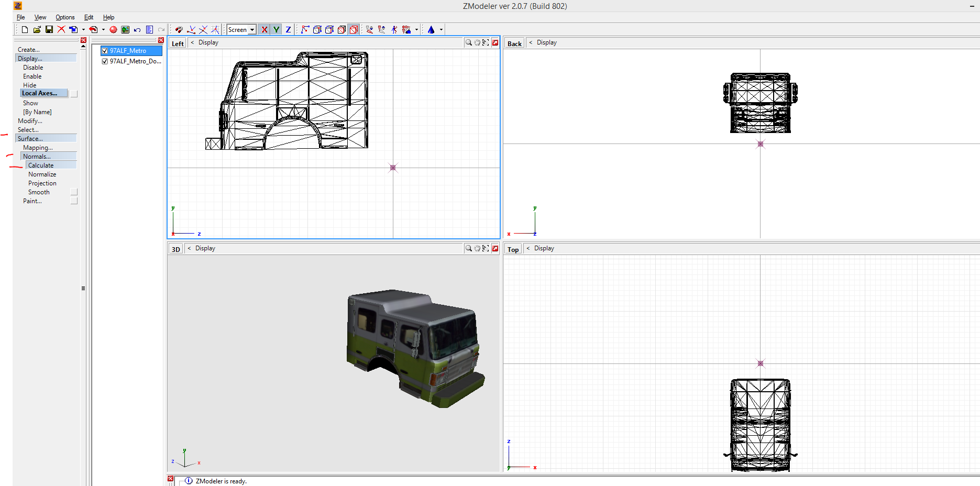Open the render sphere tool
980x486 pixels.
113,30
